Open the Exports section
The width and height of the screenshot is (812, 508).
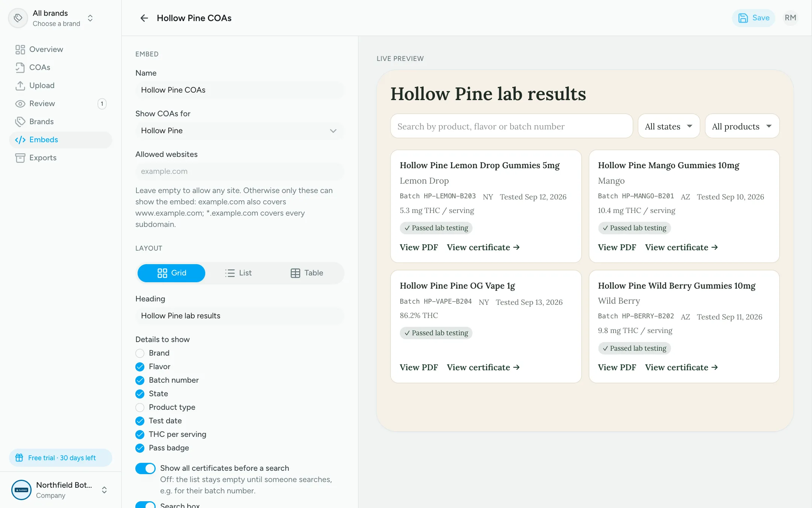coord(60,158)
